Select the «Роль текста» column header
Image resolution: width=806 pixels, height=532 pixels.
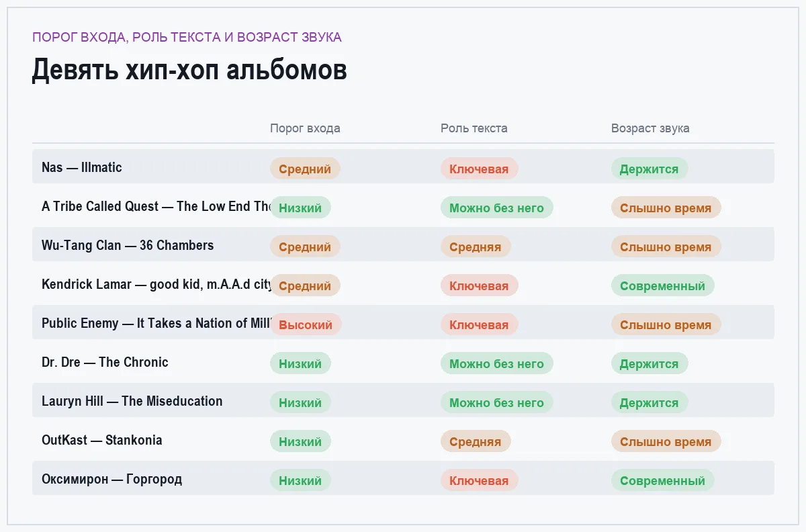[x=474, y=128]
